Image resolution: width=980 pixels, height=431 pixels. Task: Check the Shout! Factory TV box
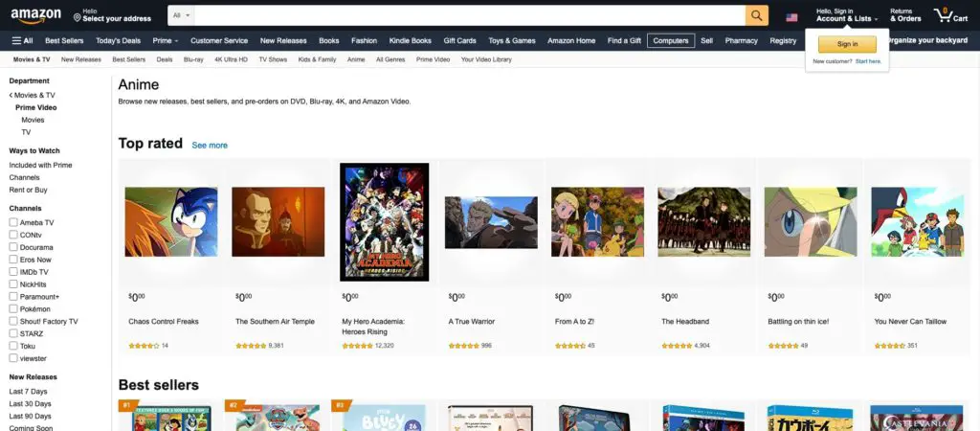pos(13,322)
